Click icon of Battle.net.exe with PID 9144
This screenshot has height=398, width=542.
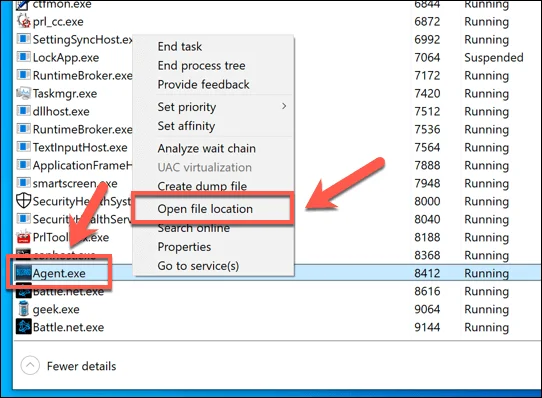pyautogui.click(x=24, y=327)
